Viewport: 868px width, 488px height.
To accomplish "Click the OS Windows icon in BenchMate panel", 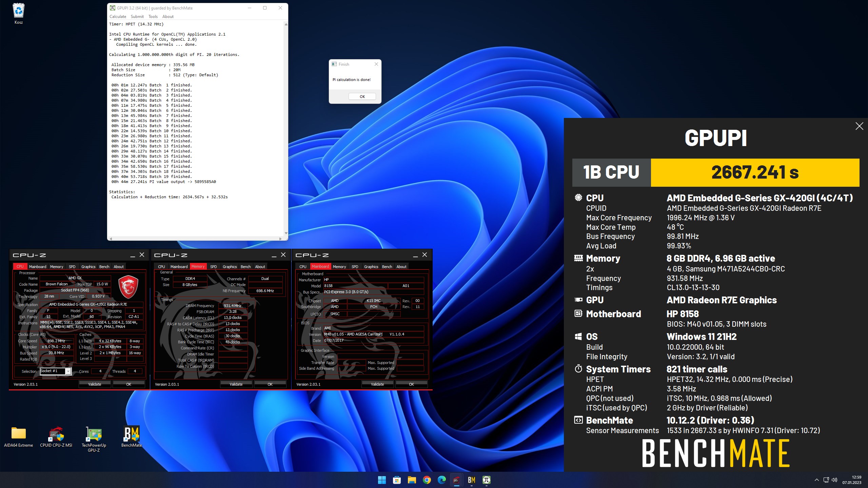I will [x=578, y=337].
